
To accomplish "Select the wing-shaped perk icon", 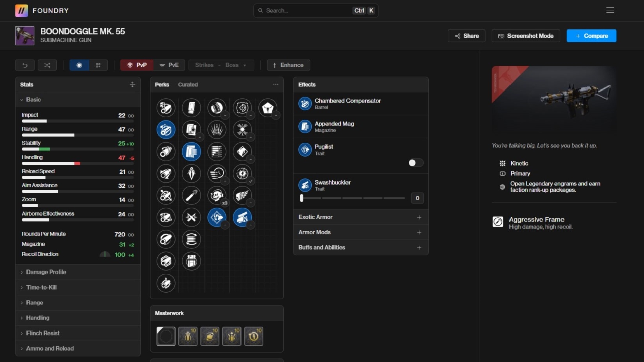I will tap(242, 195).
